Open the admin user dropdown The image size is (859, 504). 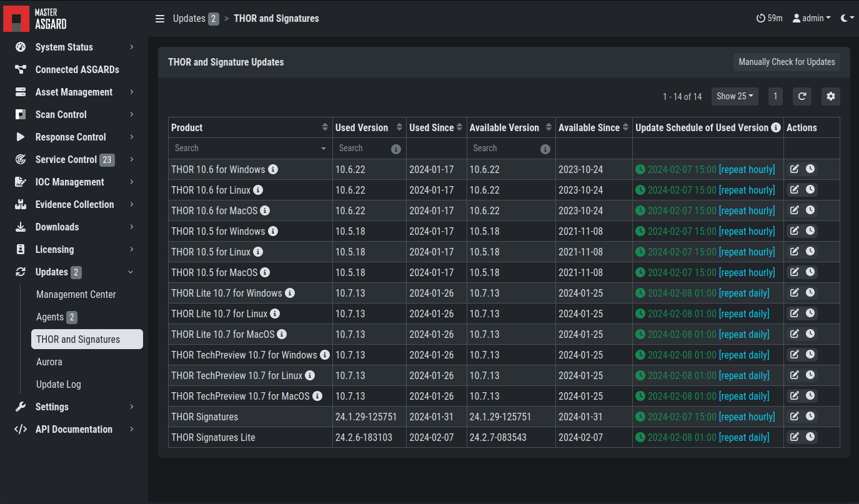812,18
